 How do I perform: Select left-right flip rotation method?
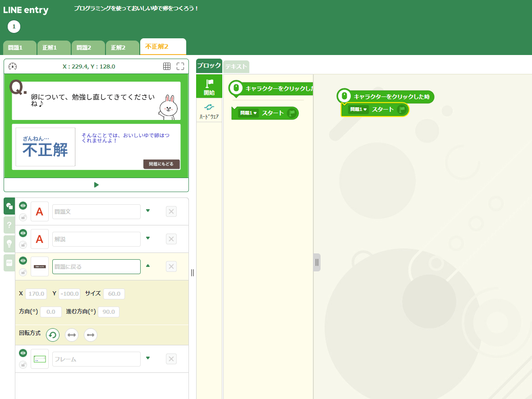(x=72, y=335)
